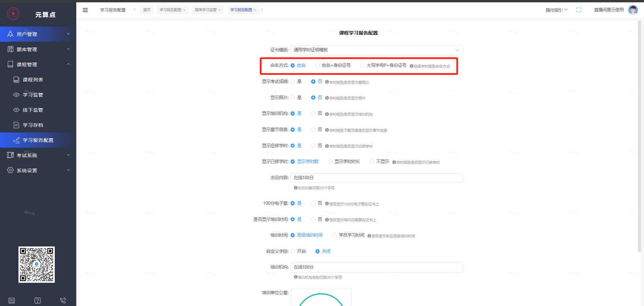Choose 不显示 for 显示已修学时
The height and width of the screenshot is (306, 644).
[379, 161]
